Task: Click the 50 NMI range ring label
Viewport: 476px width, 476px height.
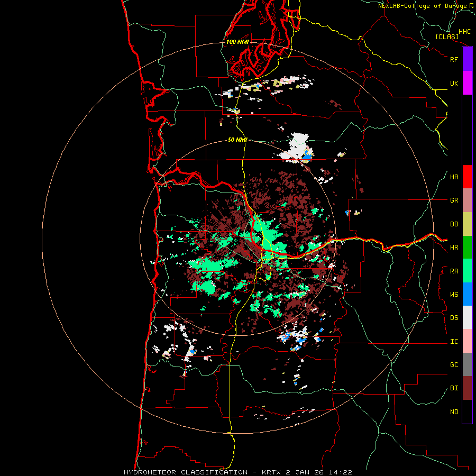Action: [x=237, y=140]
